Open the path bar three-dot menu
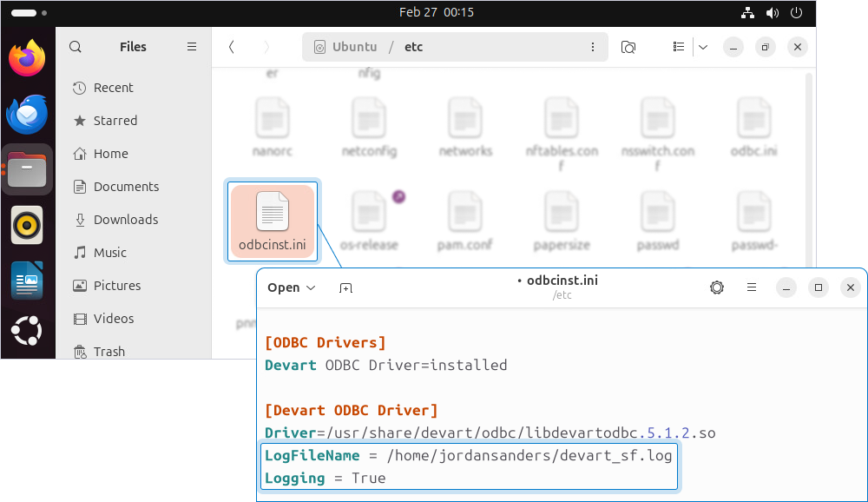The width and height of the screenshot is (868, 502). click(x=592, y=47)
